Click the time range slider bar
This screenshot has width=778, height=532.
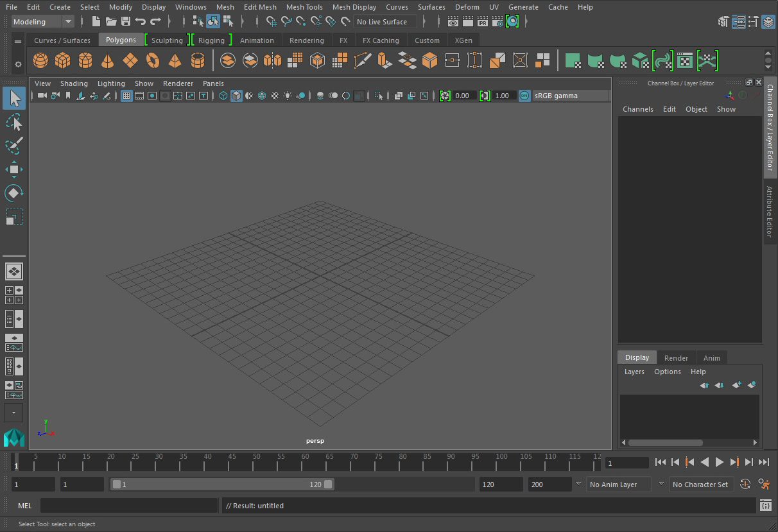pos(221,485)
